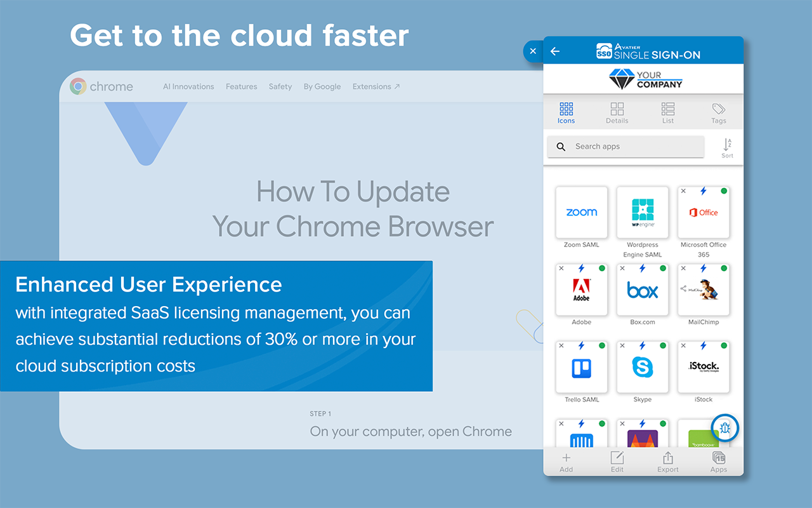Remove the Box.com tile with its X
This screenshot has height=508, width=812.
[x=622, y=269]
